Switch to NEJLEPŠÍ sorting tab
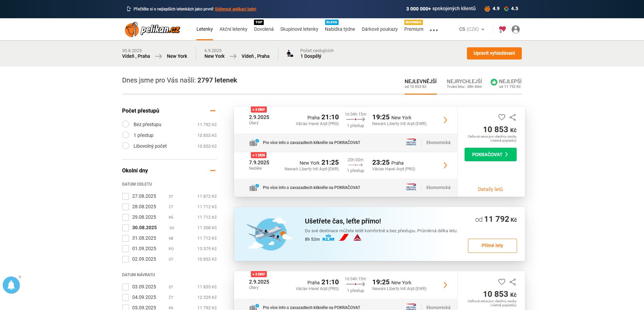 506,84
